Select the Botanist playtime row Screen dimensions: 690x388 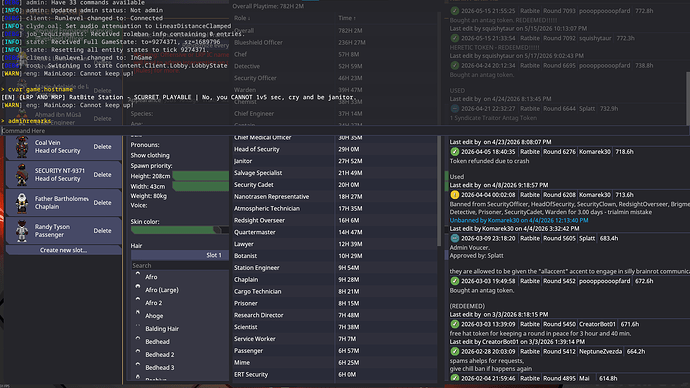[x=334, y=256]
